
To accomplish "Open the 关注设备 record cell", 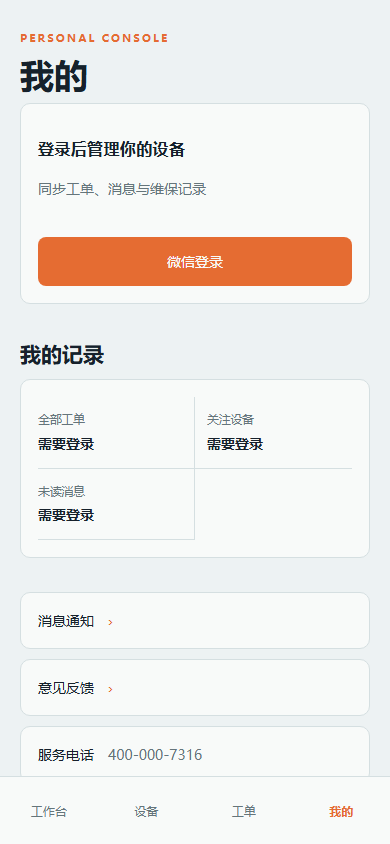I will point(273,433).
